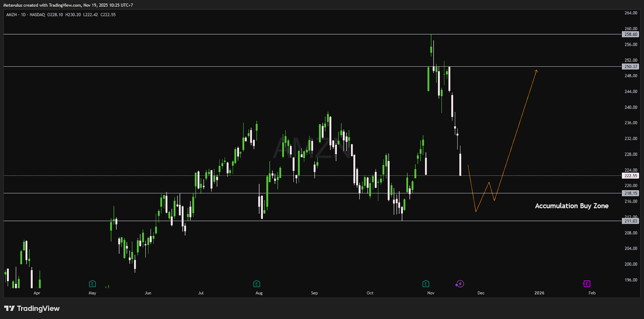Click the 211.03 price level label

tap(630, 221)
